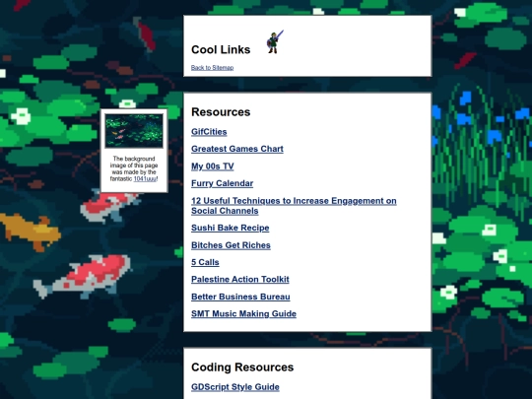532x399 pixels.
Task: Visit the Bitches Get Riches link
Action: tap(231, 245)
